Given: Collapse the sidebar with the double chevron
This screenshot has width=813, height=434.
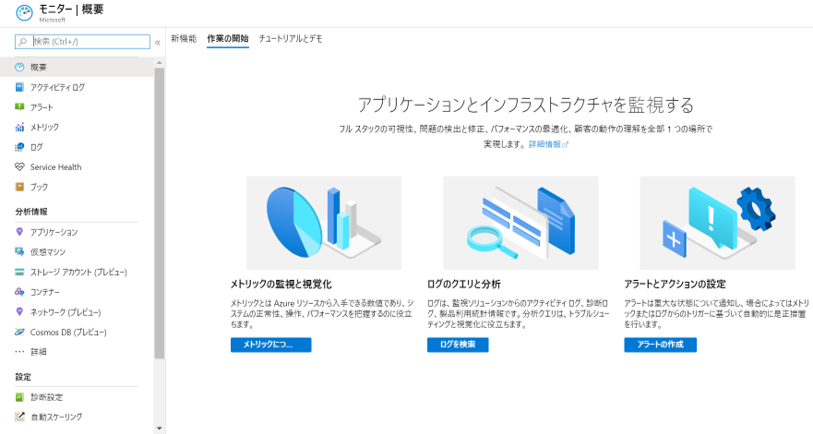Looking at the screenshot, I should pos(158,43).
